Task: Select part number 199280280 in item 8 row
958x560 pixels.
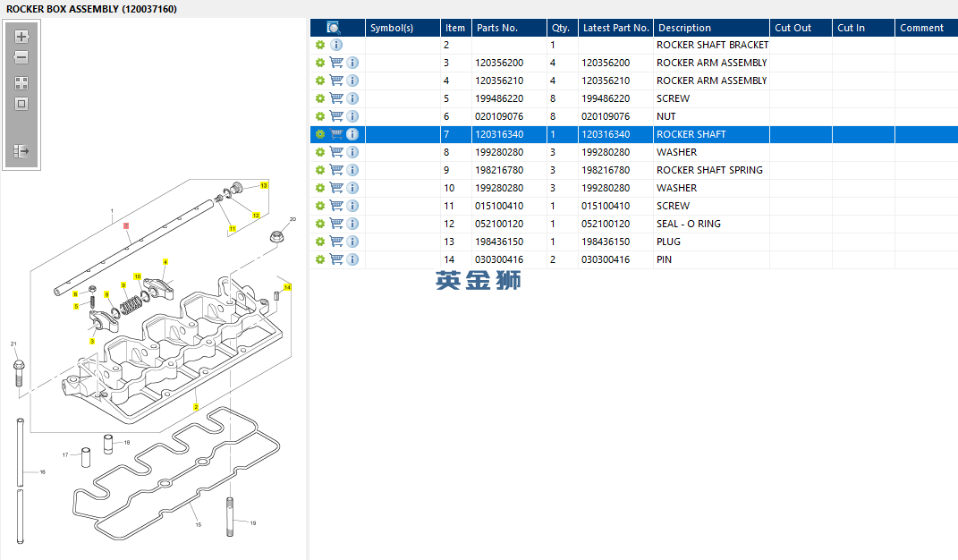Action: (499, 152)
